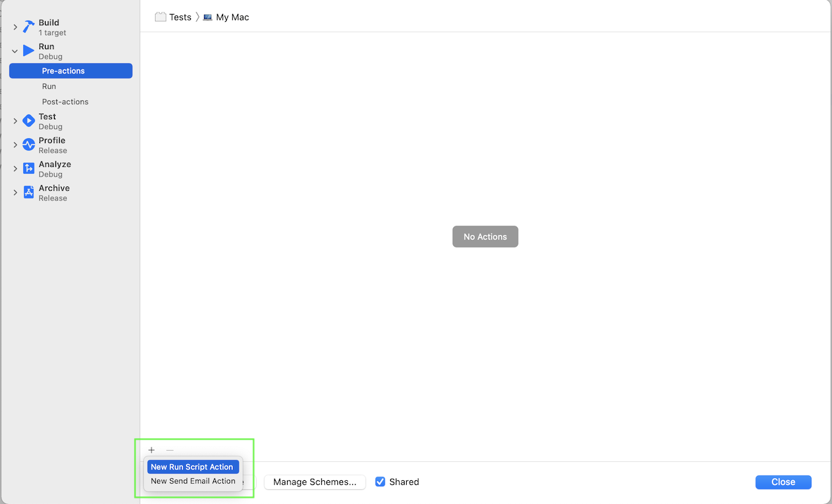Click the Build hammer icon
The image size is (832, 504).
pos(28,27)
